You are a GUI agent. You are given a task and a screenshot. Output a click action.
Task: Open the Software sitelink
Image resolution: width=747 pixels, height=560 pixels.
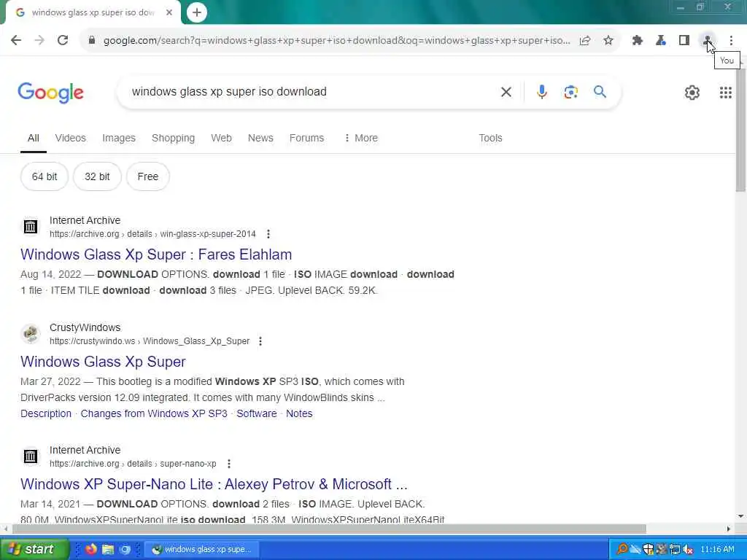click(257, 413)
